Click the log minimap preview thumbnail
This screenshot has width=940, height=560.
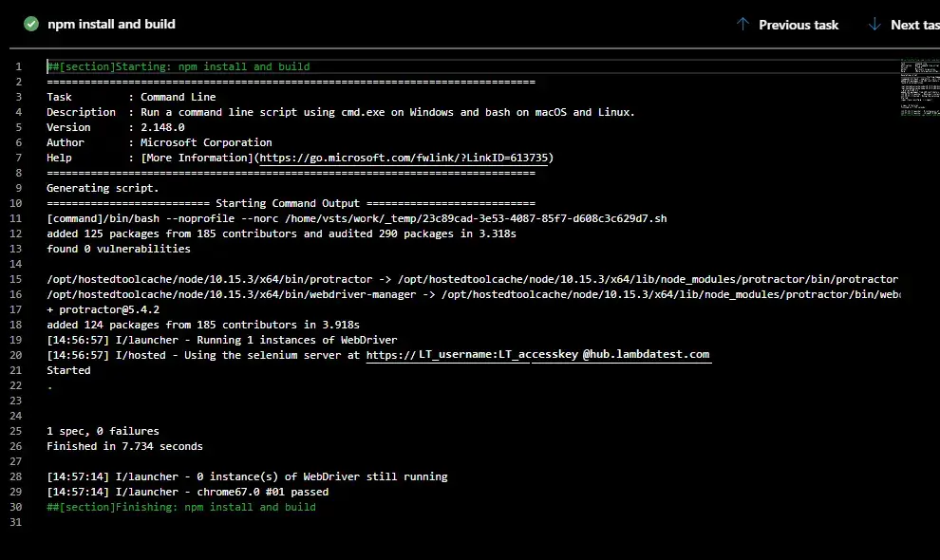pyautogui.click(x=917, y=87)
